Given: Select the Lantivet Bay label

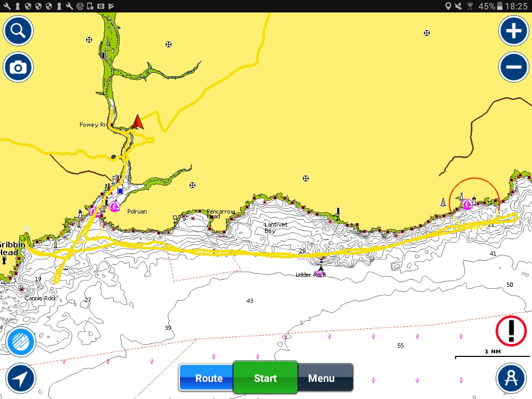Looking at the screenshot, I should [x=276, y=228].
